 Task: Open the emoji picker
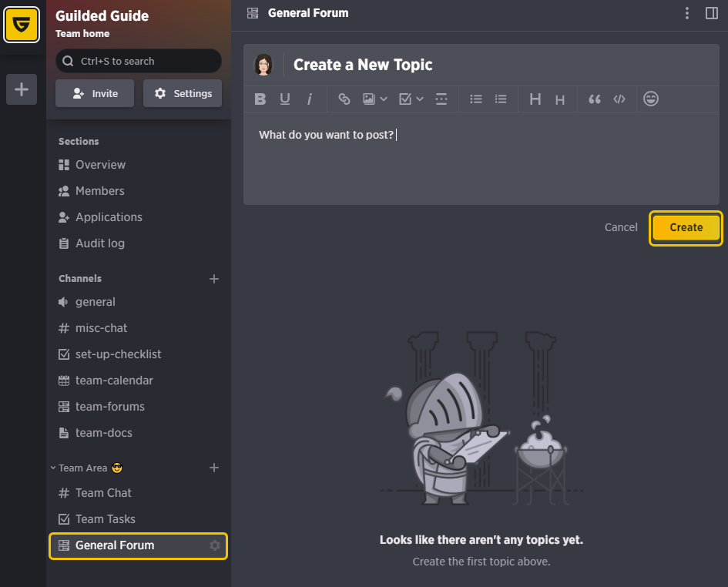pos(651,99)
